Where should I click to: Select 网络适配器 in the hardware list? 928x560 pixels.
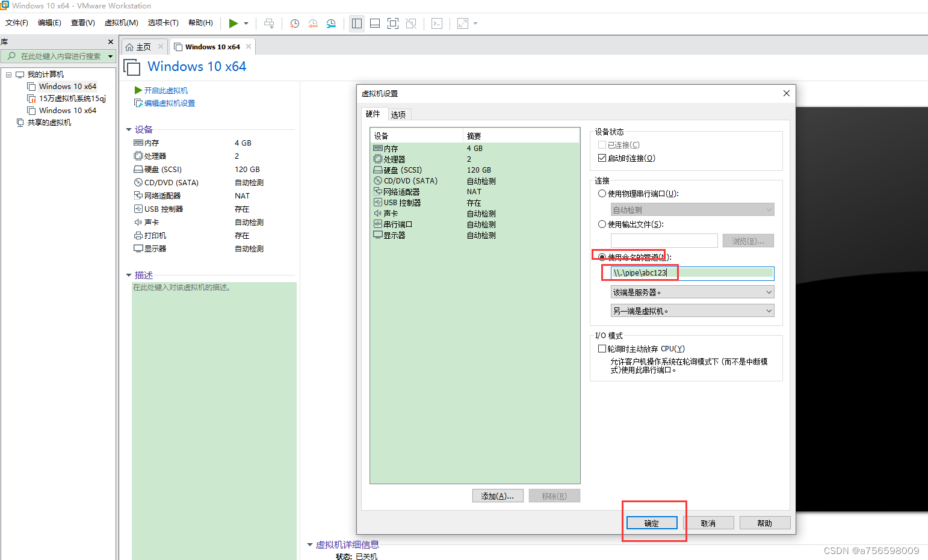(475, 192)
